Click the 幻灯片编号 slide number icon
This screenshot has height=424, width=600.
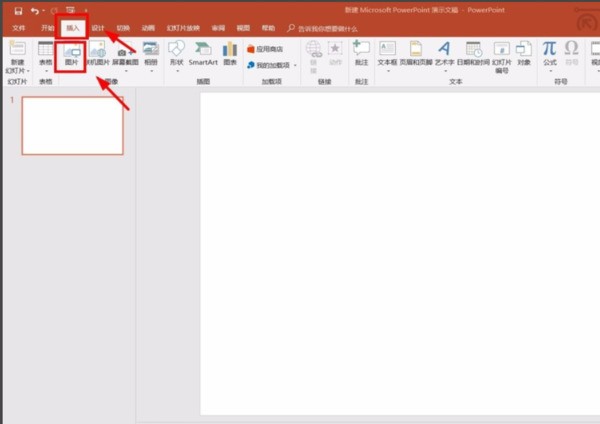click(x=501, y=55)
